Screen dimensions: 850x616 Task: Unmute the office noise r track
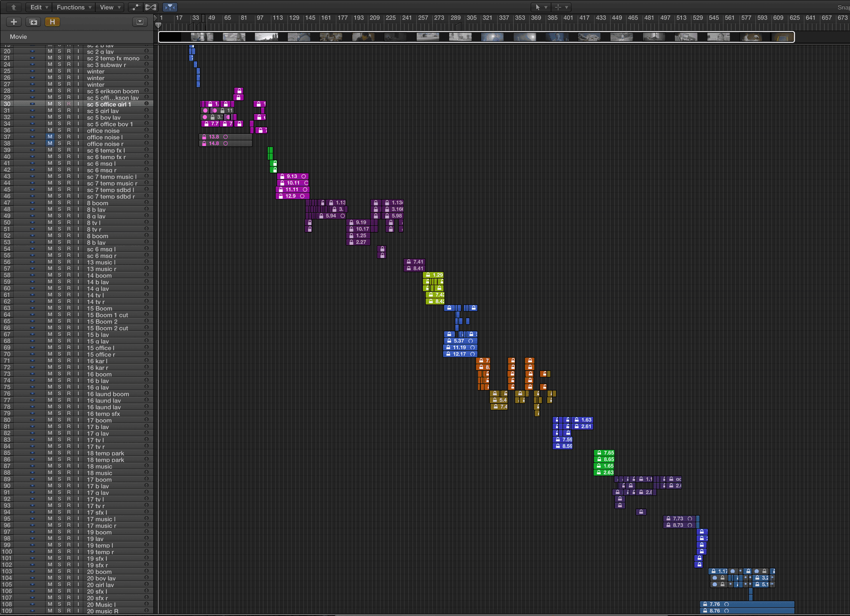pyautogui.click(x=50, y=143)
